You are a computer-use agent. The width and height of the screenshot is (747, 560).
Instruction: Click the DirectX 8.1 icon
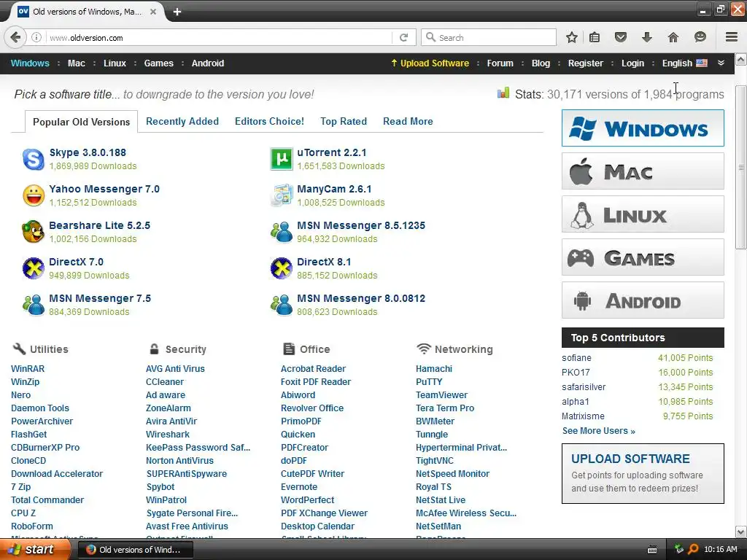282,268
